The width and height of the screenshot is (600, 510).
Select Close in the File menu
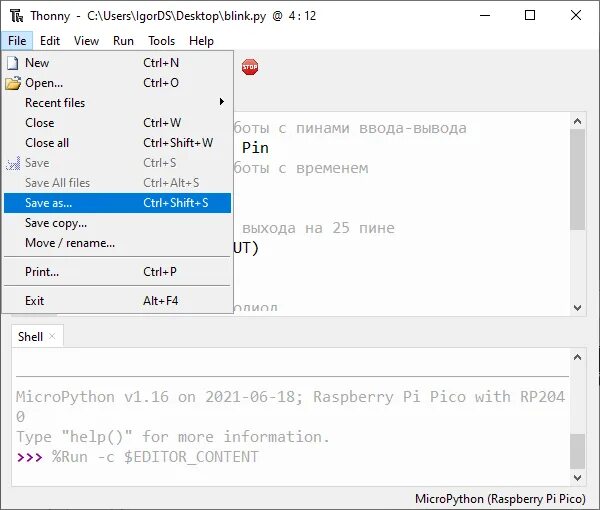[117, 123]
